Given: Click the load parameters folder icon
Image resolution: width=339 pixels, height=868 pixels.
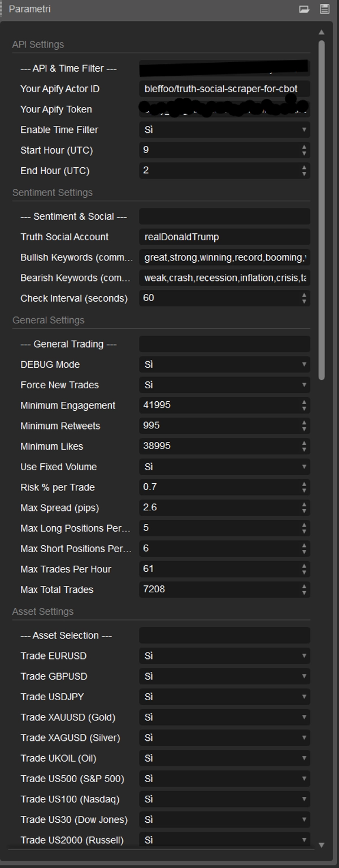Looking at the screenshot, I should tap(305, 9).
